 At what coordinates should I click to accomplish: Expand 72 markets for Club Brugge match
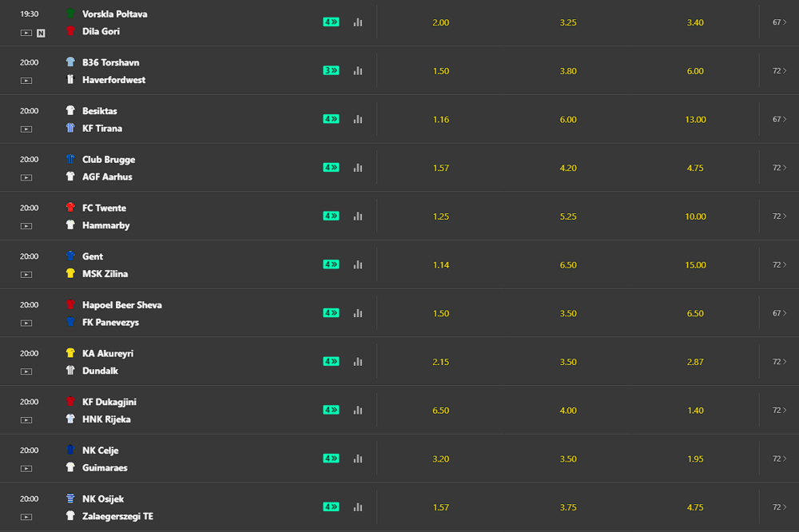point(779,168)
